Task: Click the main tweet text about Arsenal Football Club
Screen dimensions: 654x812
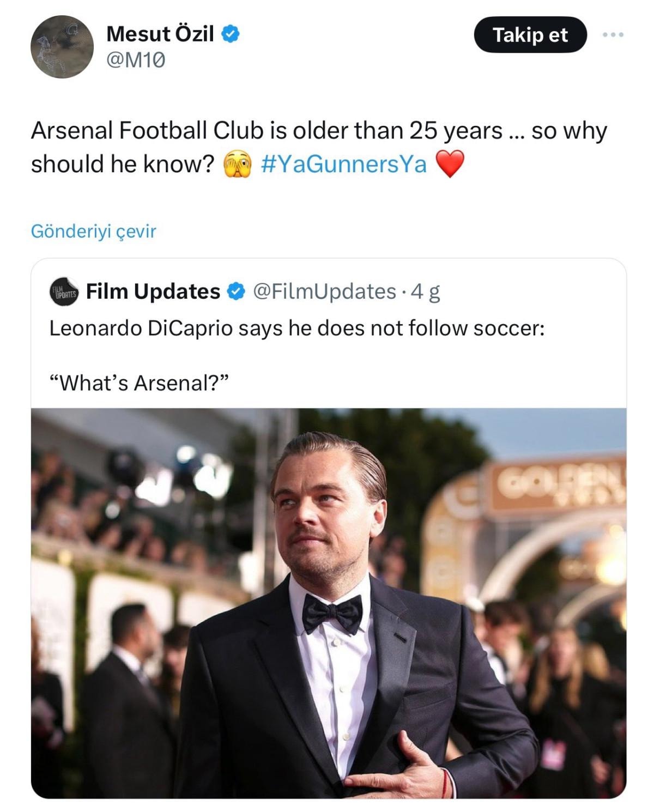Action: coord(318,131)
